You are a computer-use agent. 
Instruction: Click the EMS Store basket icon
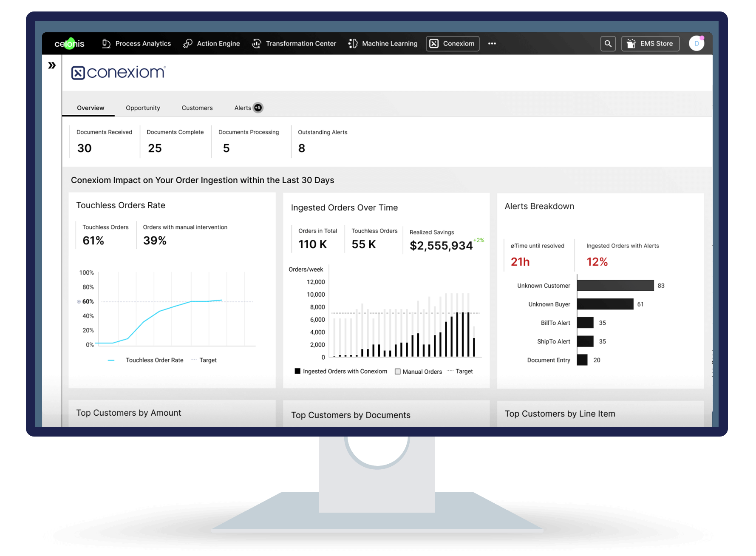pyautogui.click(x=631, y=43)
